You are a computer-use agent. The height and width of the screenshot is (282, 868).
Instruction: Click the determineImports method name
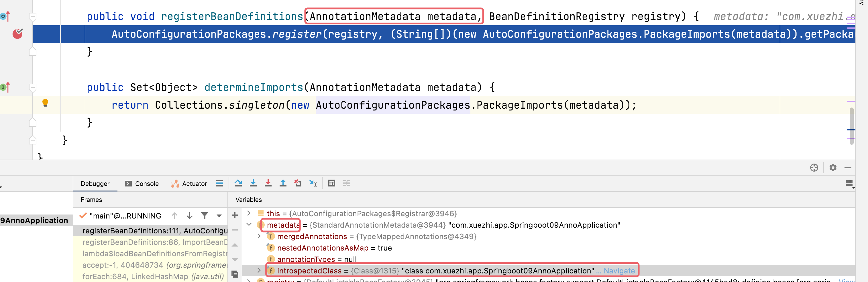[254, 88]
